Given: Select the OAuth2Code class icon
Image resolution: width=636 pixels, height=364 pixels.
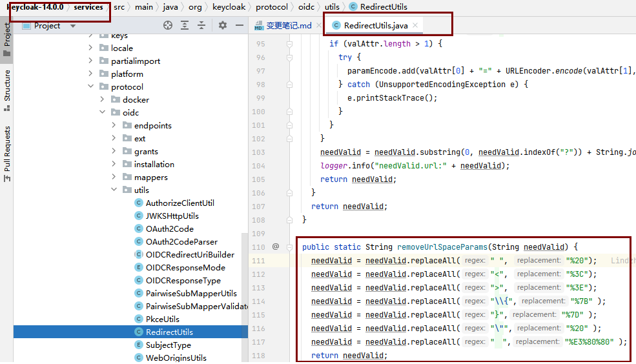Looking at the screenshot, I should 139,228.
